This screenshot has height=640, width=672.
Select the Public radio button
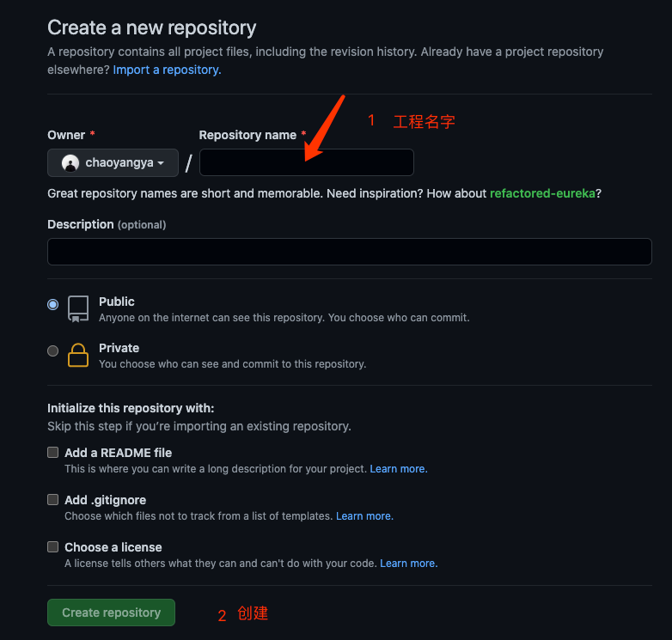(x=53, y=304)
